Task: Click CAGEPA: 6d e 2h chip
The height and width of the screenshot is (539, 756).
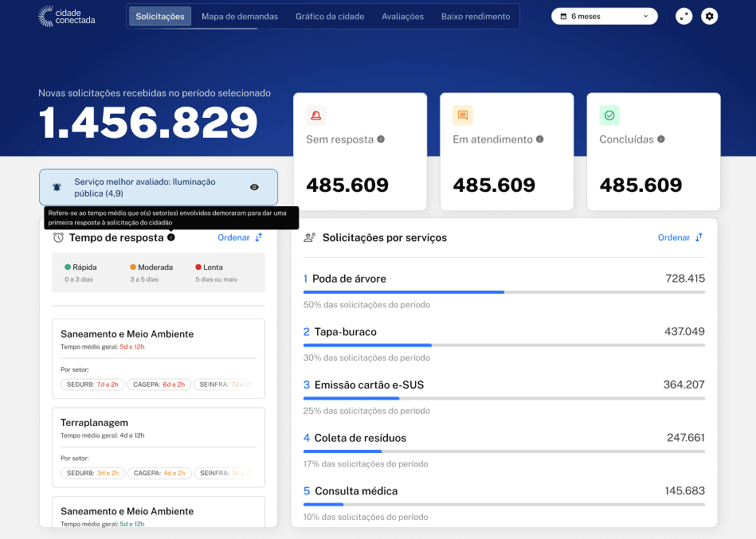Action: 159,385
